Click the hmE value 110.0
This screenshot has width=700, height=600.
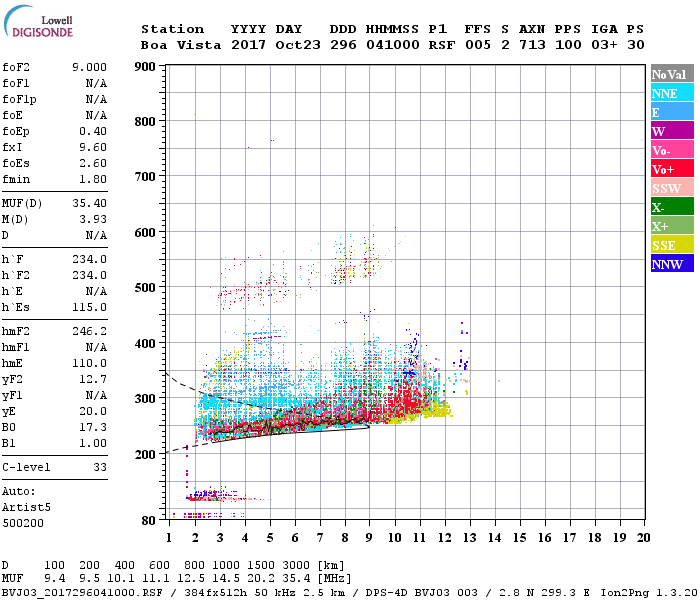pyautogui.click(x=89, y=363)
